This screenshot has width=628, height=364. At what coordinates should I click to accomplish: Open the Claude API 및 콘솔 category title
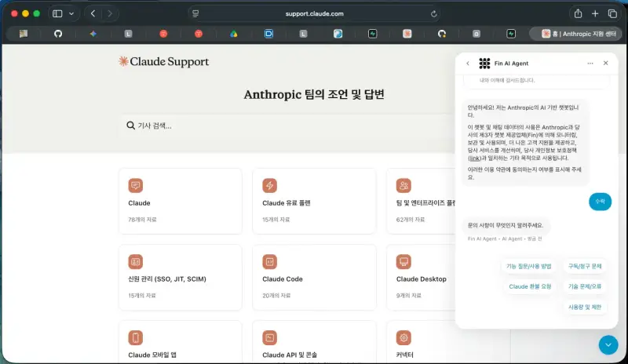pyautogui.click(x=290, y=355)
